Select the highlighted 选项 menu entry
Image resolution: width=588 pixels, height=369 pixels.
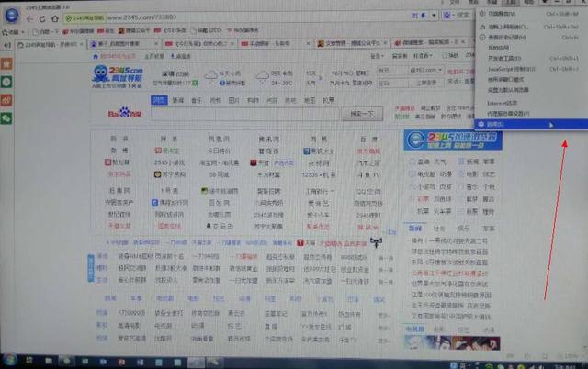tap(531, 124)
